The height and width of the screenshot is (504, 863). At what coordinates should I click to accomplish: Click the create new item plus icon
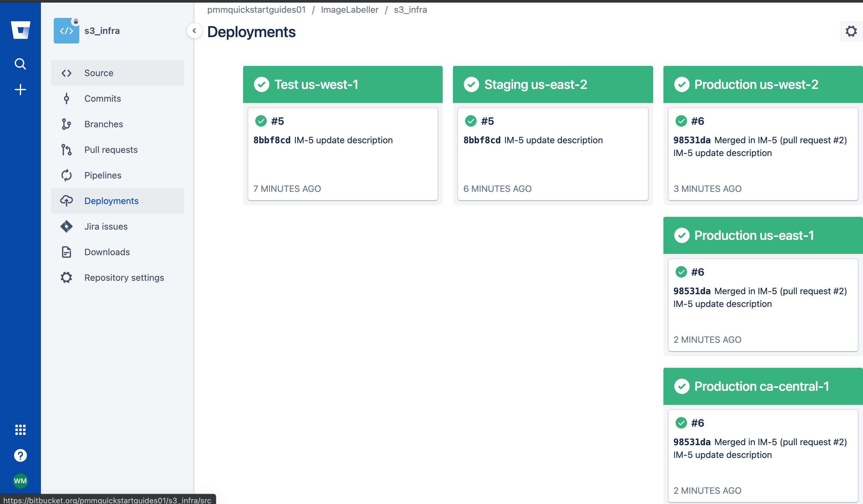20,90
